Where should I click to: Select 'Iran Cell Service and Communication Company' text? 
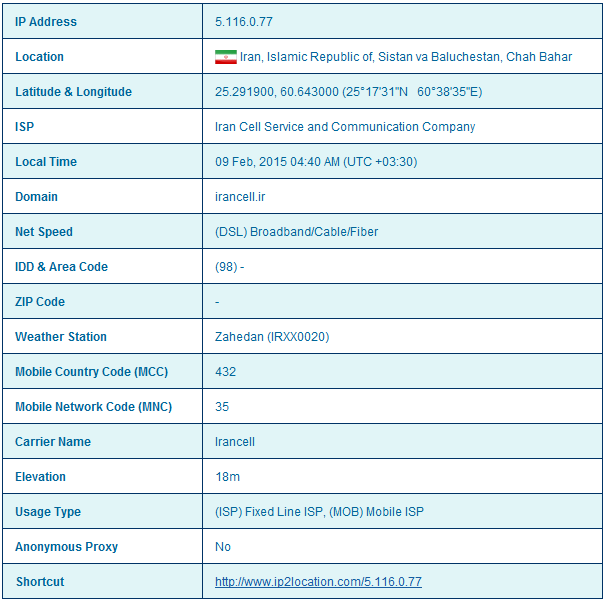click(345, 127)
